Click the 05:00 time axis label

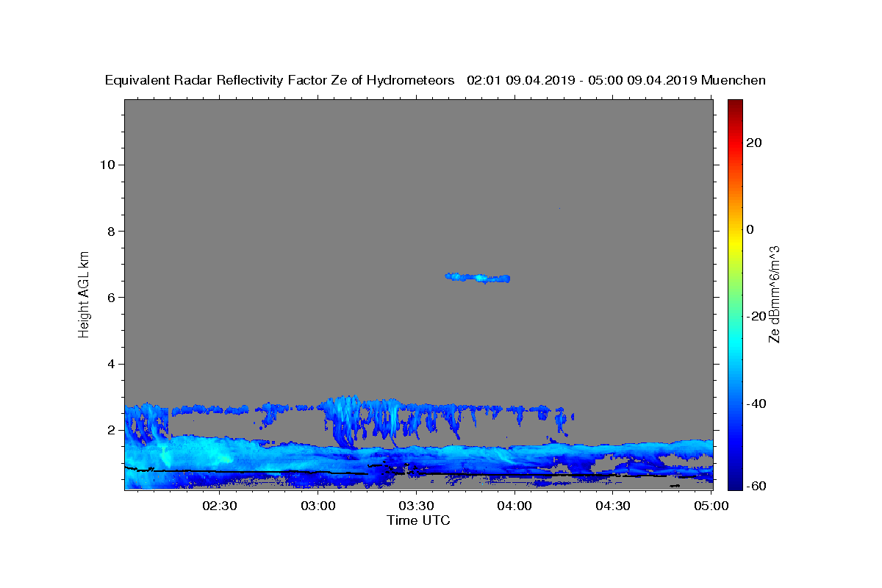(x=711, y=506)
